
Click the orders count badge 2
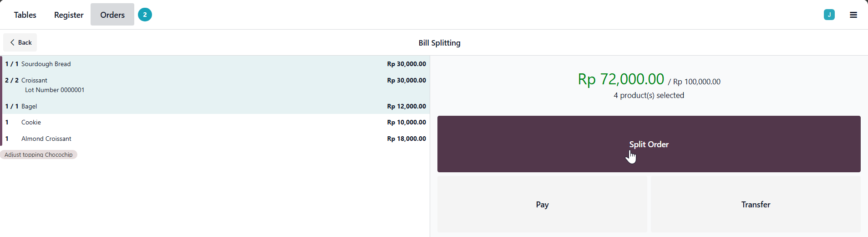[145, 15]
